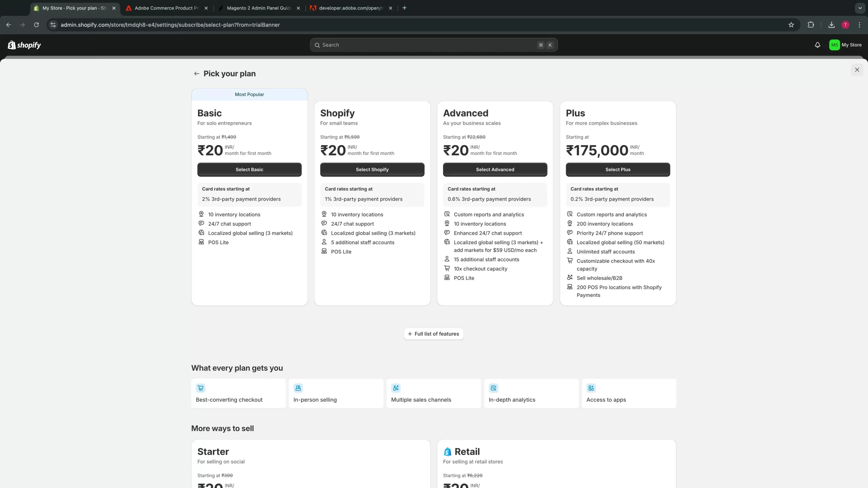This screenshot has width=868, height=488.
Task: Navigate back in browser
Action: (8, 25)
